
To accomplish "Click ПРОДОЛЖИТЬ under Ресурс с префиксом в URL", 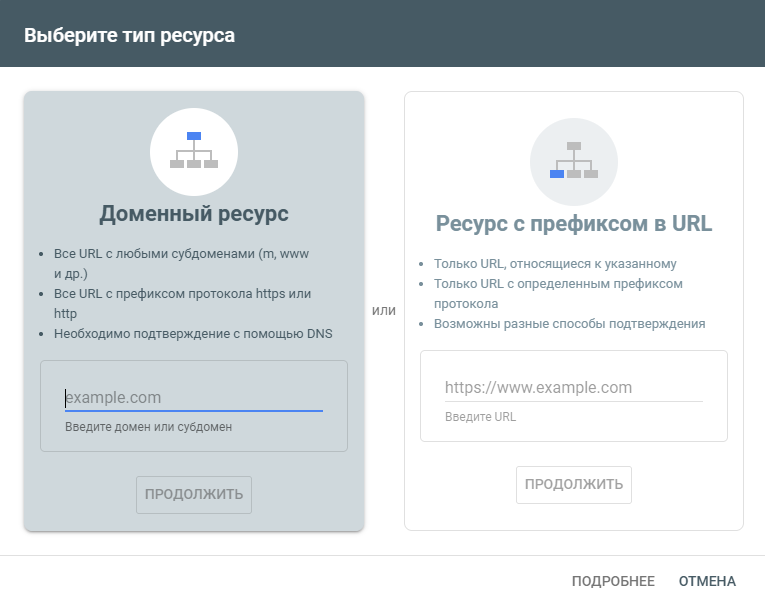I will [574, 484].
